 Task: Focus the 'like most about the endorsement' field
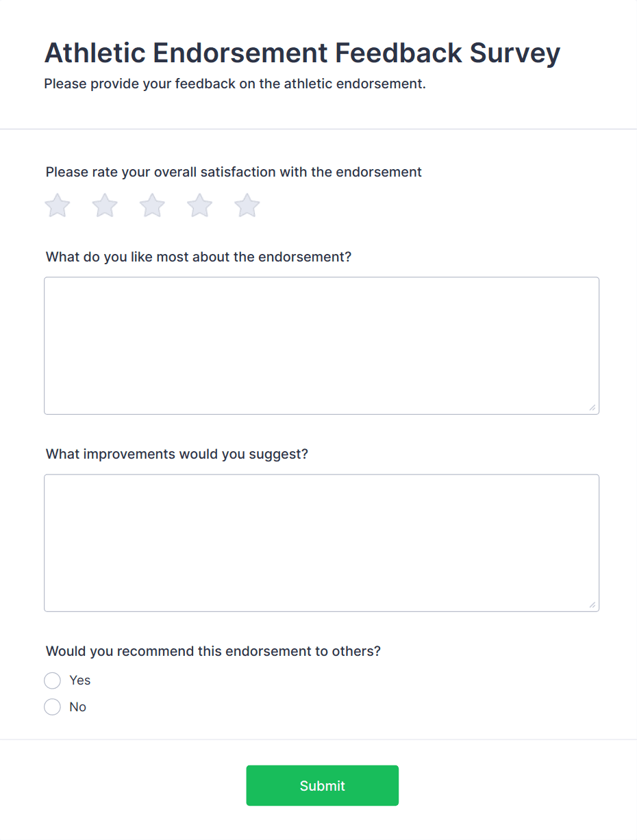tap(321, 346)
